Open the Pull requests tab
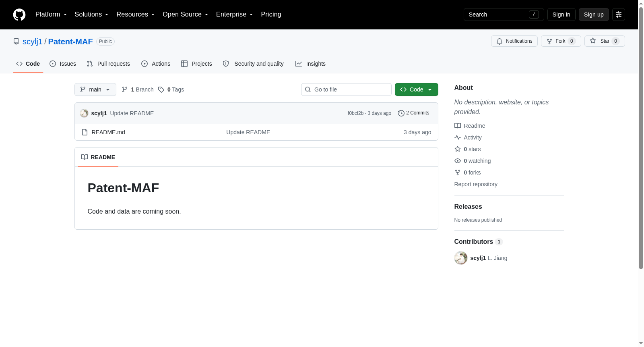Viewport: 644px width, 347px height. pyautogui.click(x=108, y=64)
